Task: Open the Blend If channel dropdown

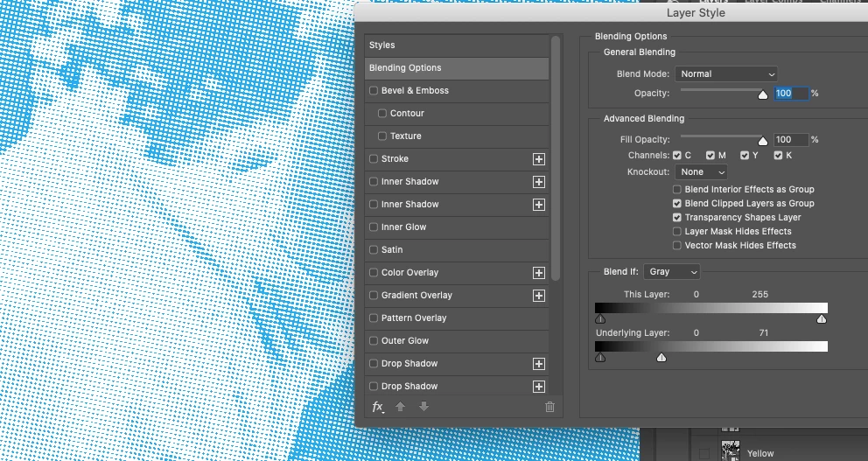Action: point(671,272)
